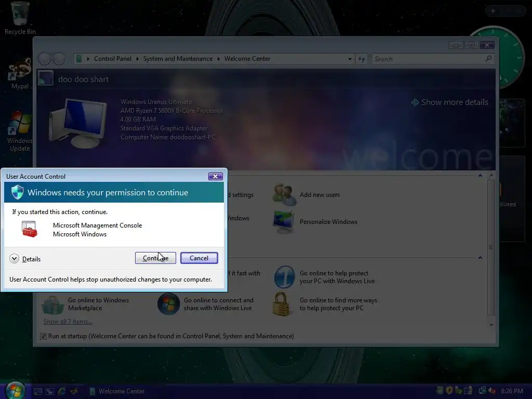Expand the arrow after System and Maintenance breadcrumb
This screenshot has height=399, width=532.
[x=219, y=59]
